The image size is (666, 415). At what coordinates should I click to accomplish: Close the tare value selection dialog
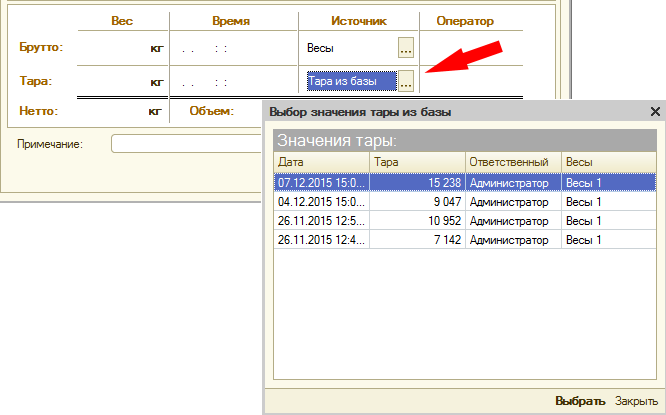pos(655,112)
